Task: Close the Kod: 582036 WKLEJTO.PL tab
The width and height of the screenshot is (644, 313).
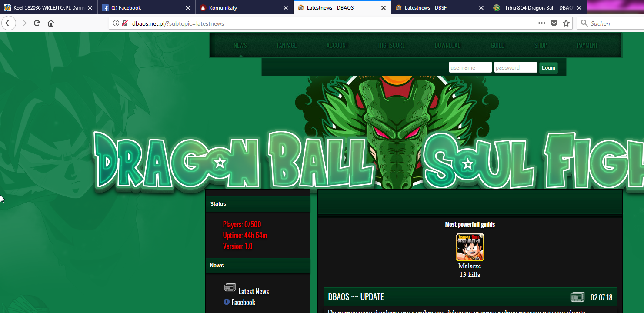Action: coord(90,8)
